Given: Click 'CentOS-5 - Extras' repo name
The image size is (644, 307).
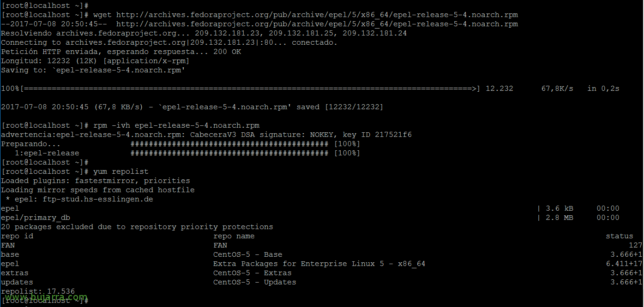Looking at the screenshot, I should pyautogui.click(x=253, y=273).
